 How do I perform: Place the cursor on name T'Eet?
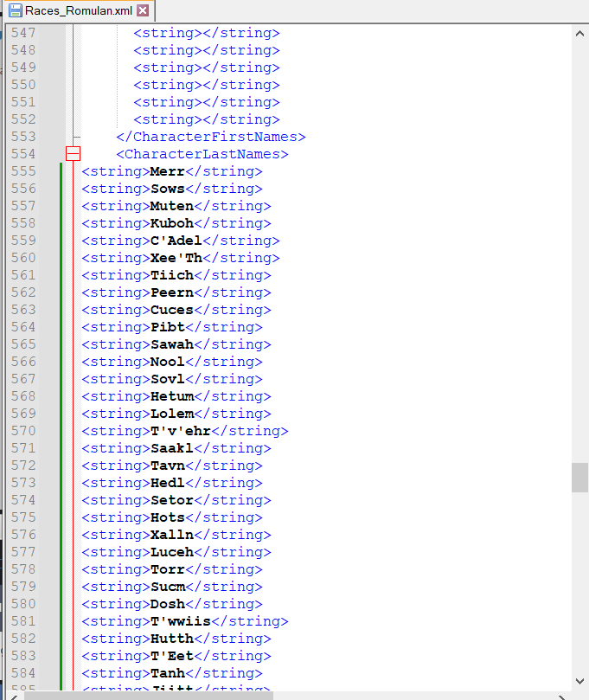pyautogui.click(x=172, y=656)
